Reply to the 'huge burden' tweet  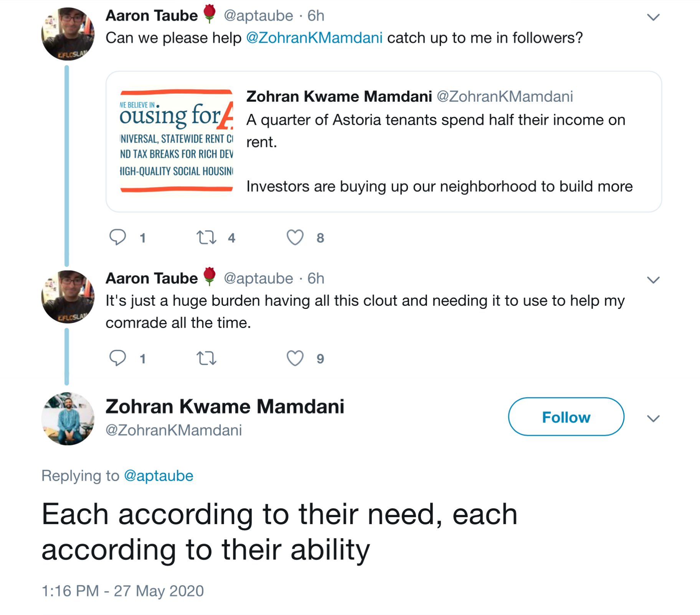118,358
